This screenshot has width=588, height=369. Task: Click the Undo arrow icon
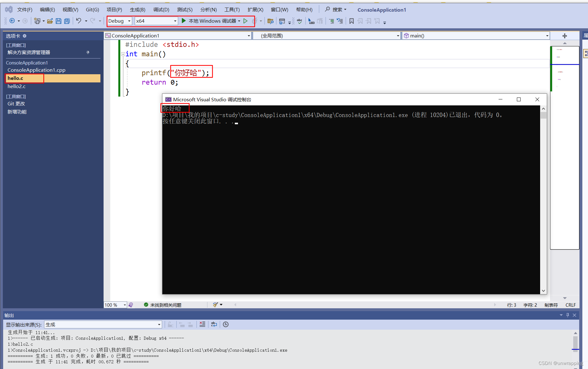79,21
